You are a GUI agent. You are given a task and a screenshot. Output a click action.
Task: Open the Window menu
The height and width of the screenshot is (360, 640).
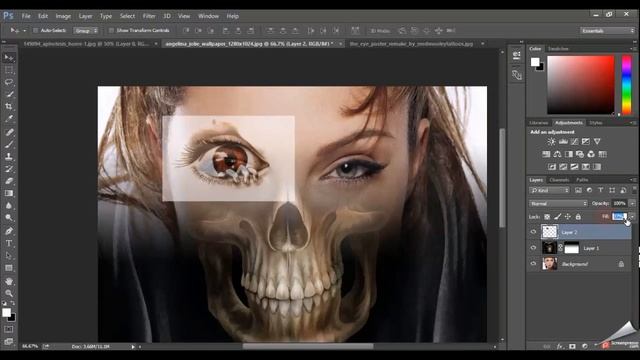click(x=208, y=16)
